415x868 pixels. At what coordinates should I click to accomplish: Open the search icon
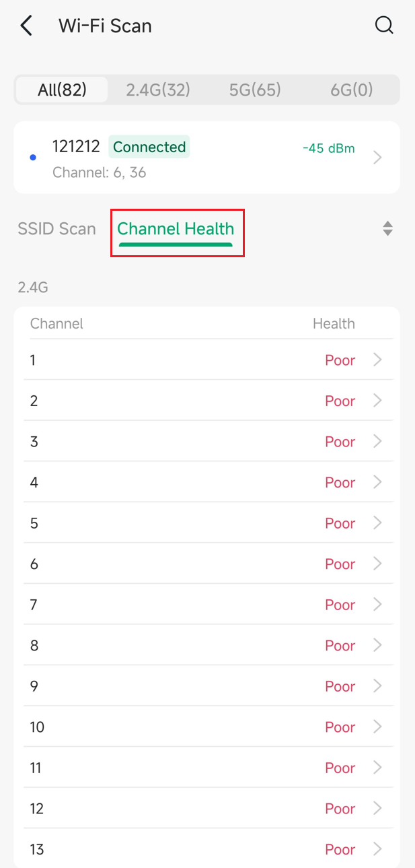[x=383, y=26]
